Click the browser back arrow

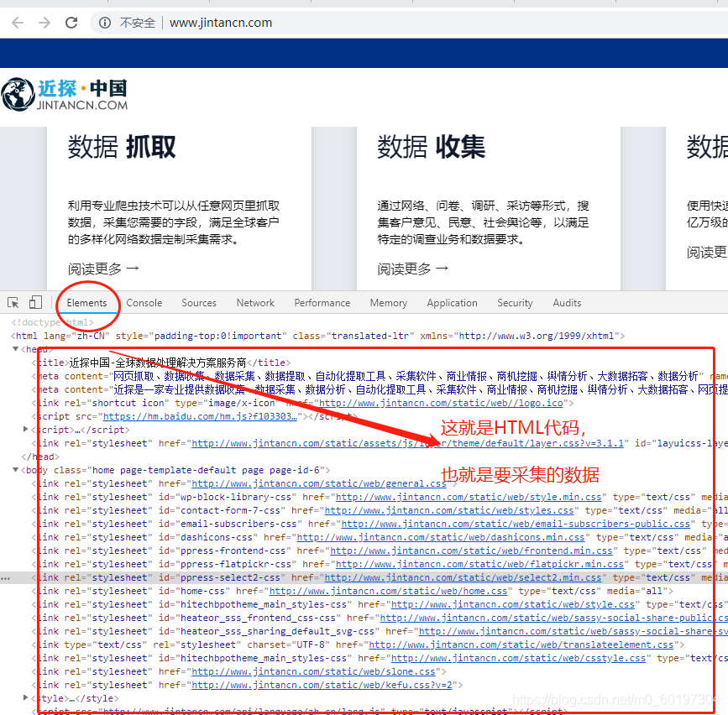pos(18,23)
